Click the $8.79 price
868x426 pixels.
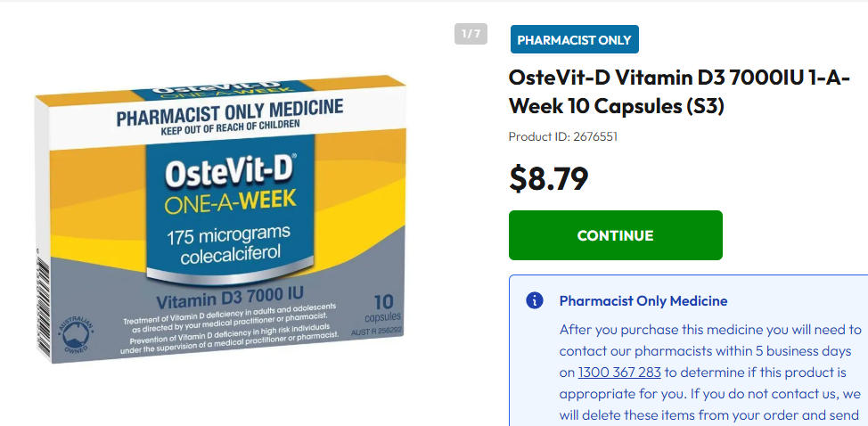(x=548, y=178)
